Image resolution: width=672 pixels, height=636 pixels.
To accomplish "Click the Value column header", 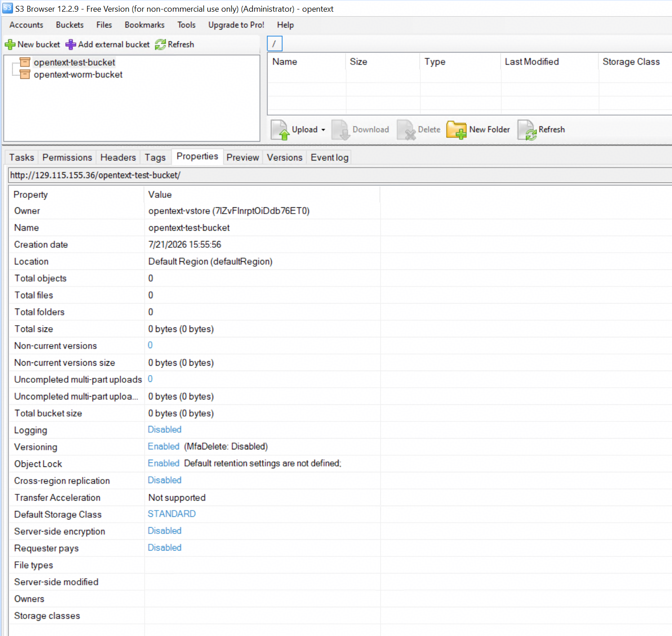I will point(263,195).
